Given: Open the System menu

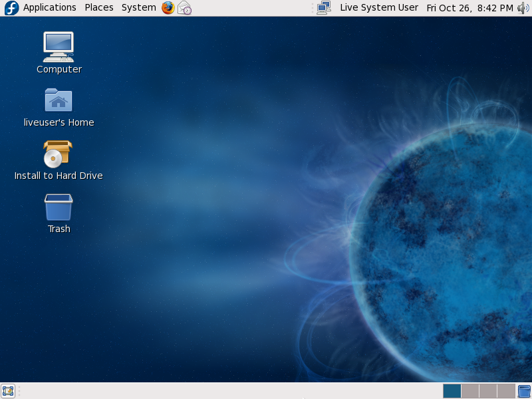Looking at the screenshot, I should click(x=138, y=8).
